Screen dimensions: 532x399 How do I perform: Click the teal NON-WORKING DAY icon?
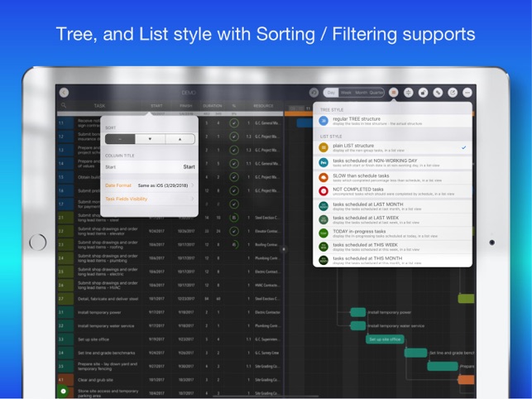coord(324,162)
